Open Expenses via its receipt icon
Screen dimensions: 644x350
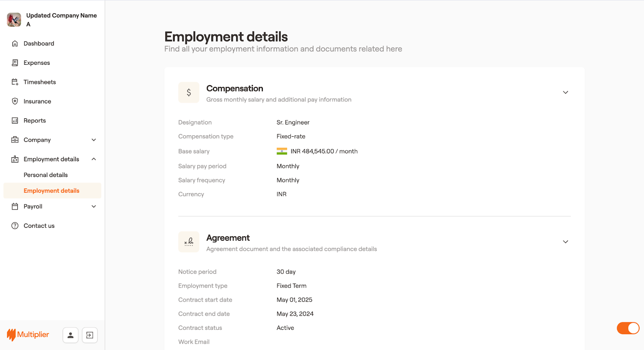[x=15, y=63]
